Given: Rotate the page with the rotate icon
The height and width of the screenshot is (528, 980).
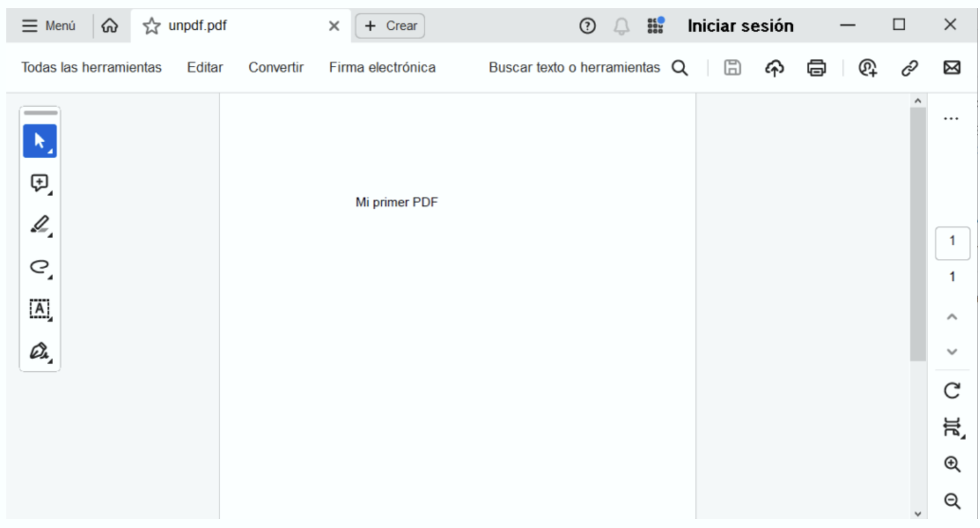Looking at the screenshot, I should 952,391.
